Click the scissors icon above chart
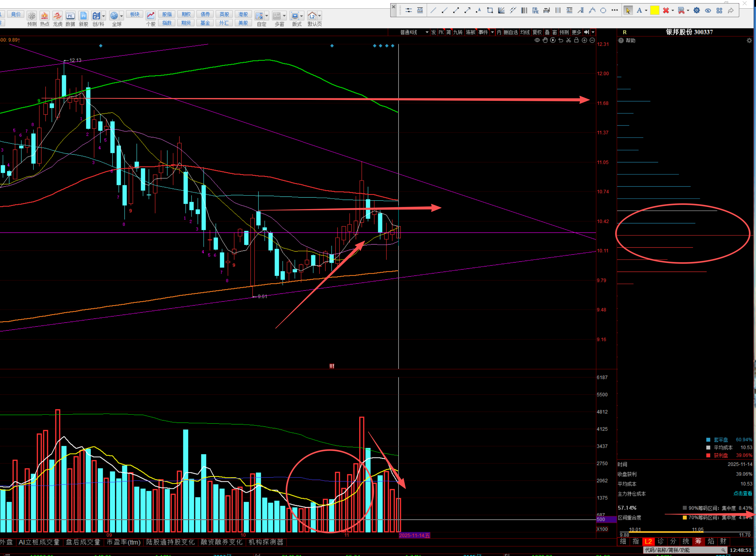The image size is (756, 556). click(568, 40)
